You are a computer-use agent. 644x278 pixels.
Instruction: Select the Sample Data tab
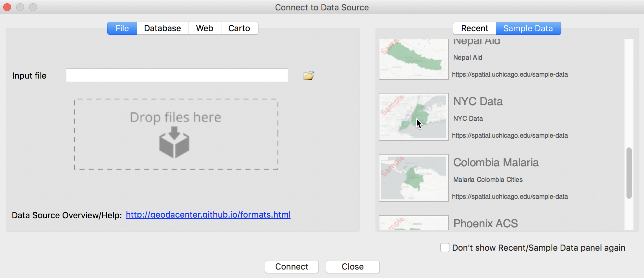(x=528, y=28)
